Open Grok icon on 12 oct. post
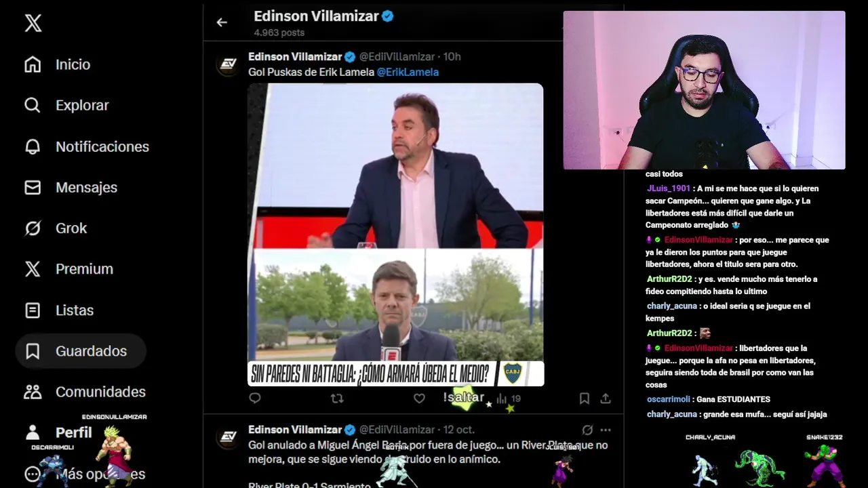This screenshot has height=488, width=868. click(587, 430)
